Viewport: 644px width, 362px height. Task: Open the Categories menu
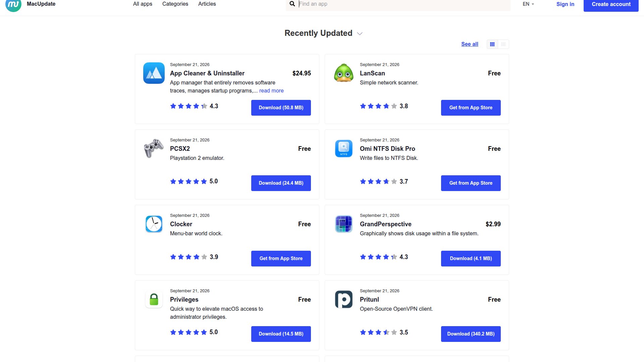175,4
